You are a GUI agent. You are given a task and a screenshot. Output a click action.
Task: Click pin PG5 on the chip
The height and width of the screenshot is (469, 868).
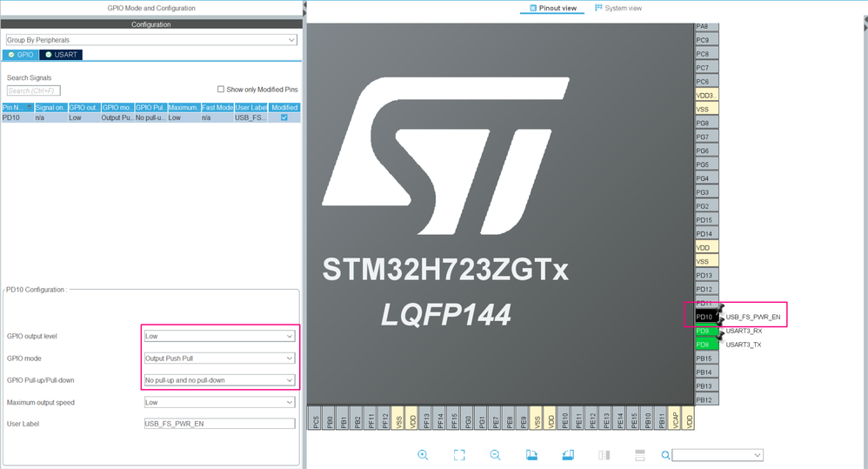click(x=706, y=164)
